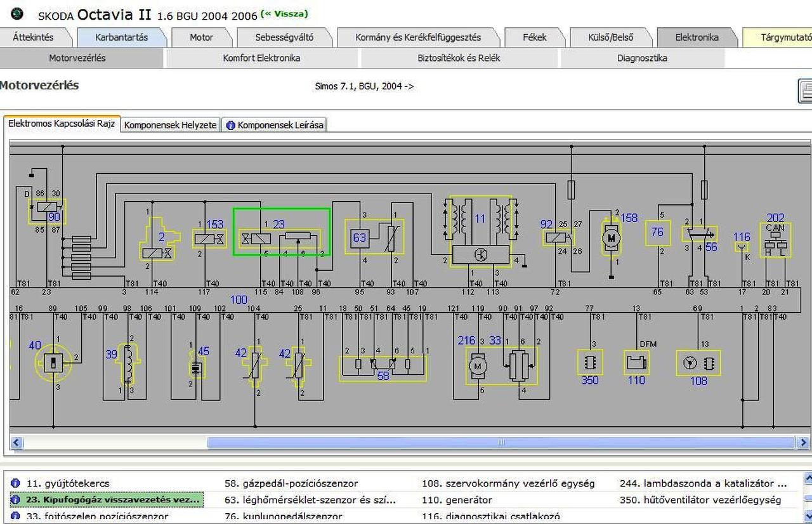Click the info icon beside 11. gyújtótekercs
Screen dimensions: 812x524
point(15,483)
